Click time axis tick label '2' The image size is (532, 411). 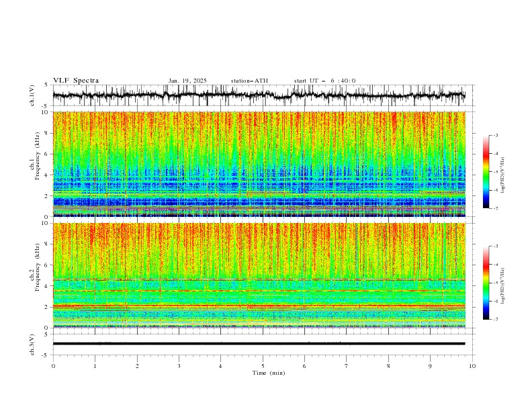coord(137,366)
